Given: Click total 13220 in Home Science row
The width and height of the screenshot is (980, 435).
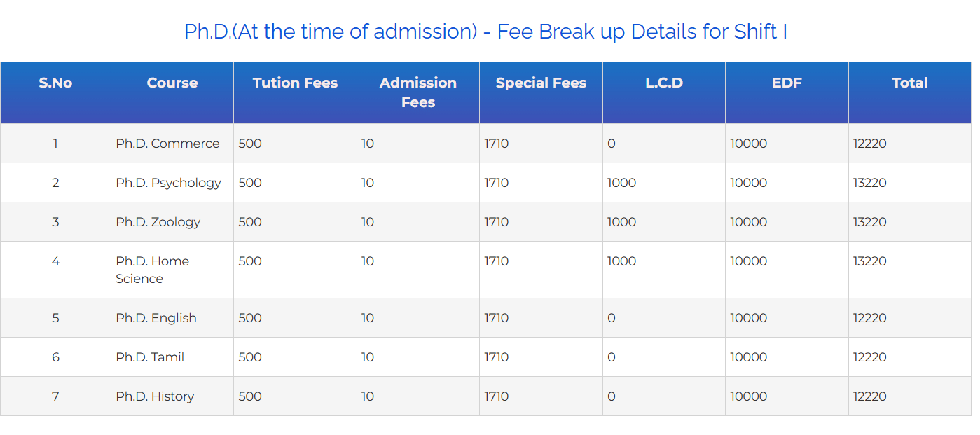Looking at the screenshot, I should click(x=870, y=261).
